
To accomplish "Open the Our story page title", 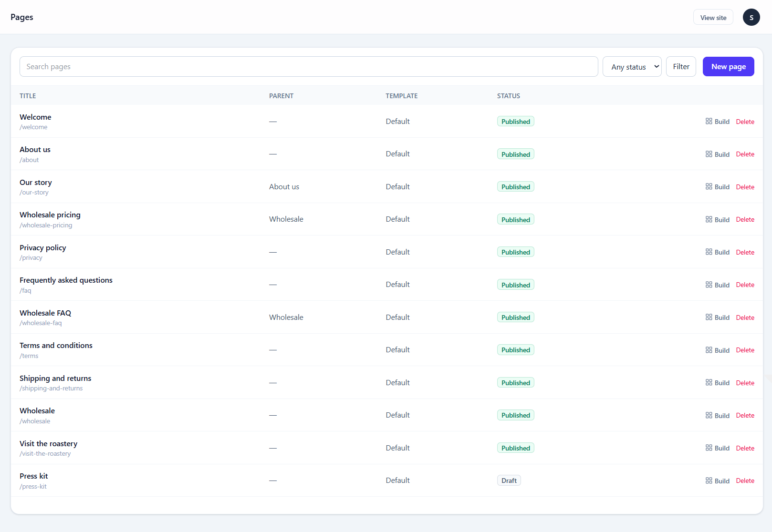I will (x=36, y=183).
